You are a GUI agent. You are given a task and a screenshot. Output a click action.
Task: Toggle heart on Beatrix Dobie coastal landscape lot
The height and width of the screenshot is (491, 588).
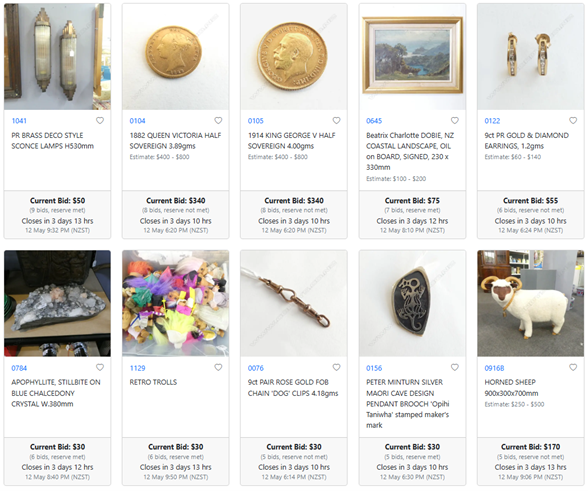click(x=454, y=120)
